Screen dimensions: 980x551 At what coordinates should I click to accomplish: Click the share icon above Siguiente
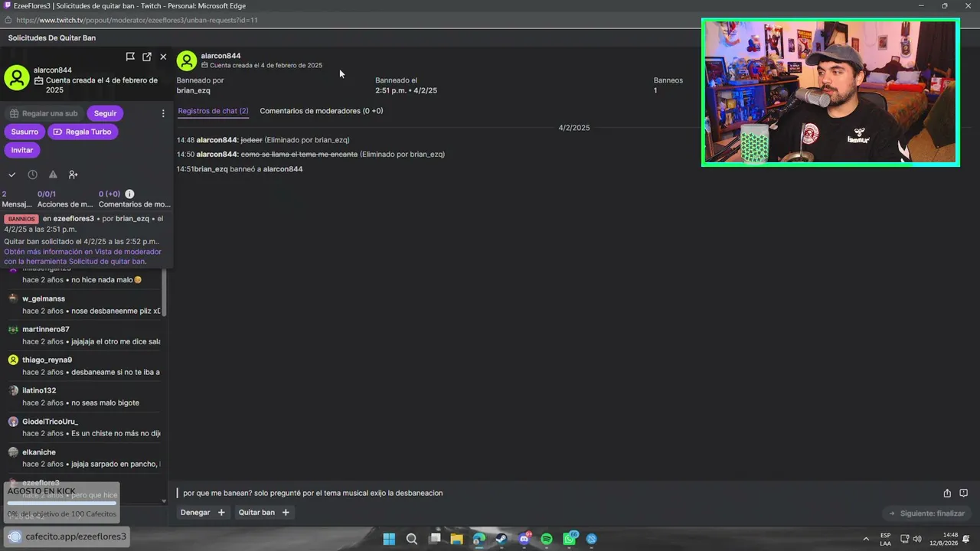pos(947,494)
